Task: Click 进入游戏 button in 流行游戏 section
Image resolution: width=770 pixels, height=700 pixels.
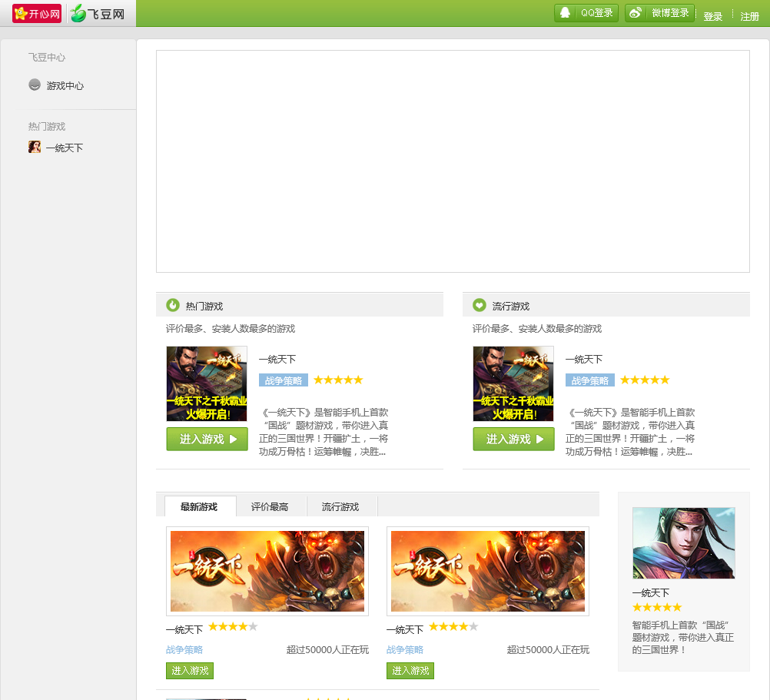Action: [513, 439]
